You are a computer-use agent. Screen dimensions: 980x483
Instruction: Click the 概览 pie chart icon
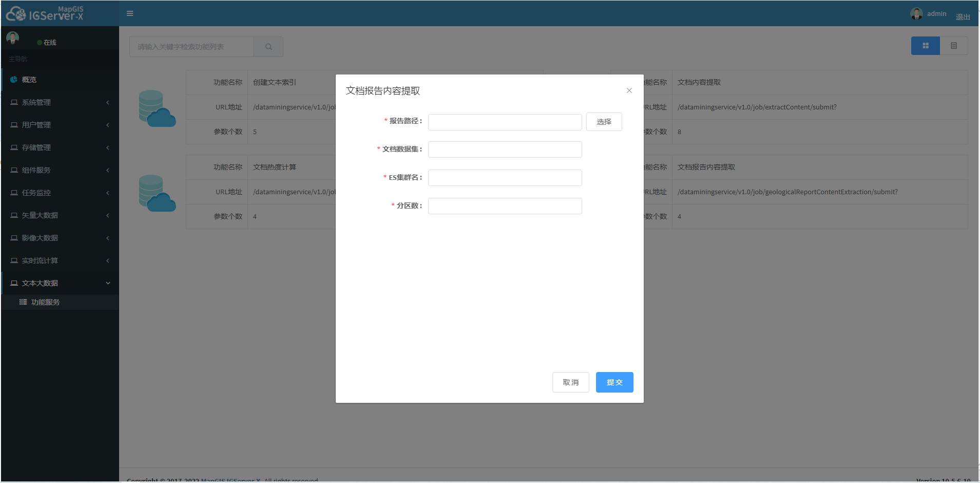coord(14,80)
